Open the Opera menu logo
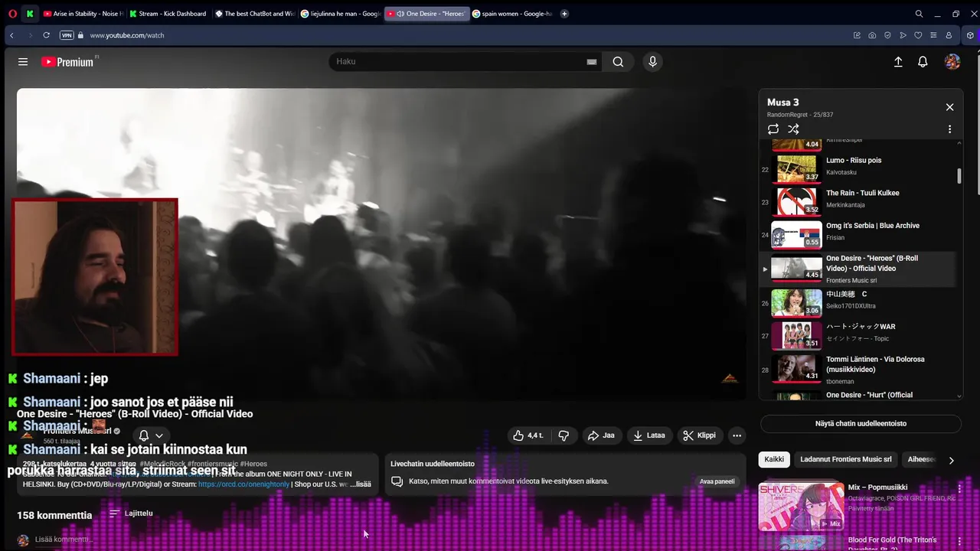The width and height of the screenshot is (980, 551). tap(12, 14)
